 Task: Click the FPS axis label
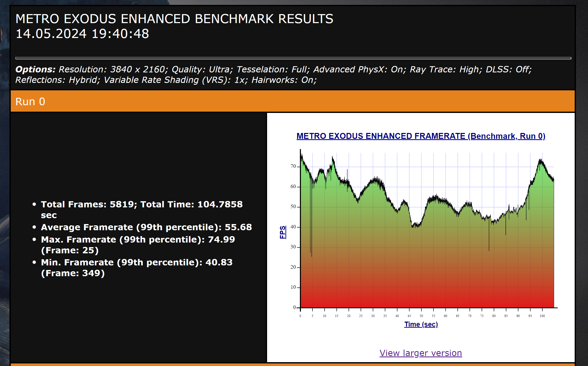click(x=282, y=232)
